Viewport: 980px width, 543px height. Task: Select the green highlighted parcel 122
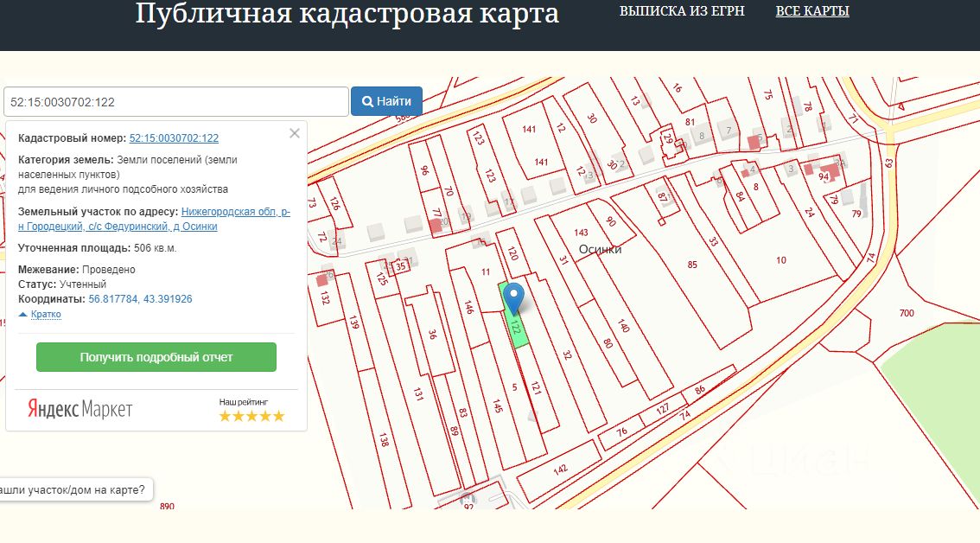point(514,327)
